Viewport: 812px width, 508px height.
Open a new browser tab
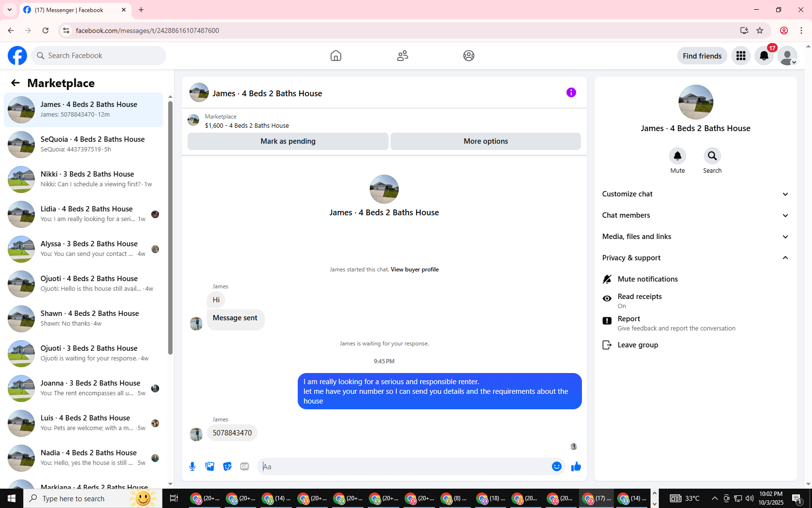click(141, 10)
